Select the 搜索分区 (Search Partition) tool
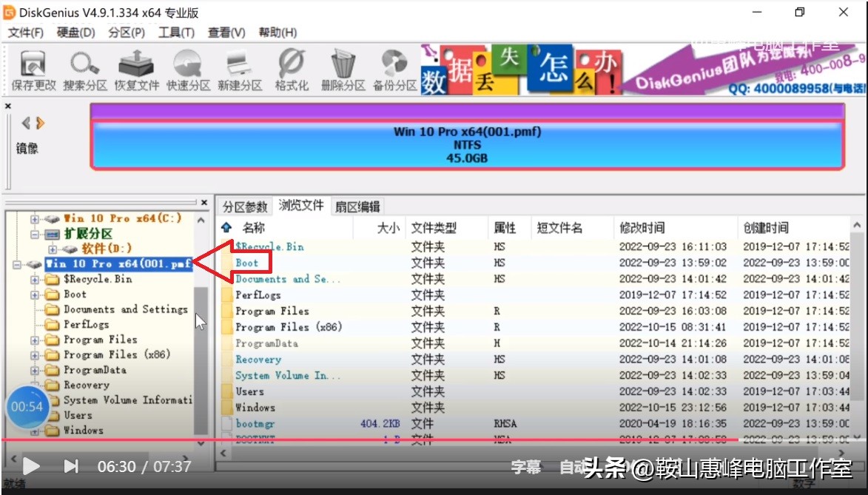The height and width of the screenshot is (495, 868). coord(84,67)
